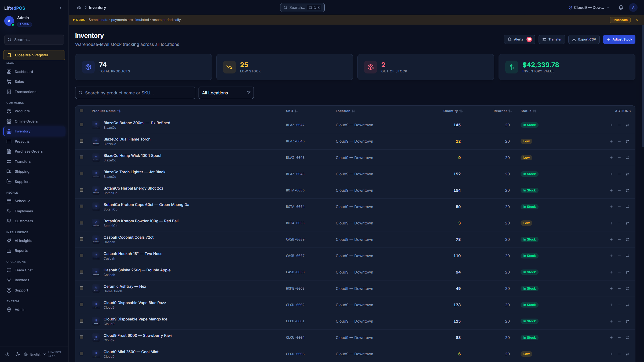Click the Inventory Value dollar icon

pos(512,67)
